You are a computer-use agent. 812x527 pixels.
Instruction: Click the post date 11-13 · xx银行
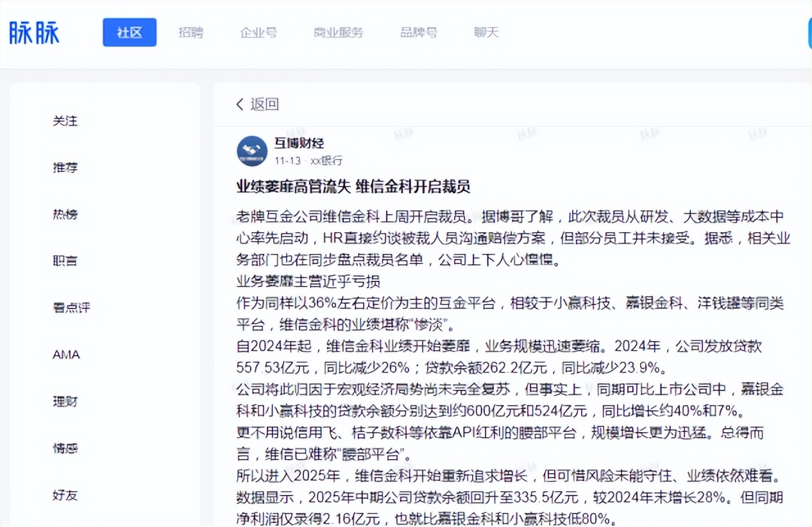coord(309,160)
